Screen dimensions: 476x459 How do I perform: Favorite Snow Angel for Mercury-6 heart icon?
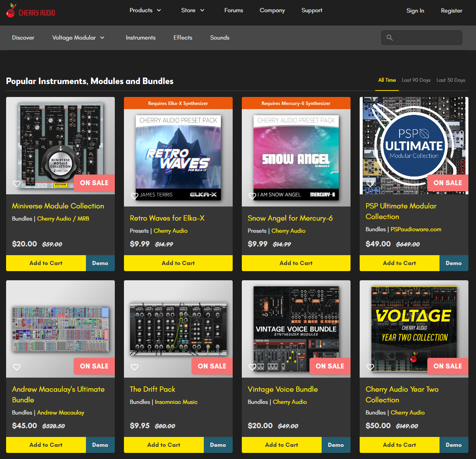(252, 196)
